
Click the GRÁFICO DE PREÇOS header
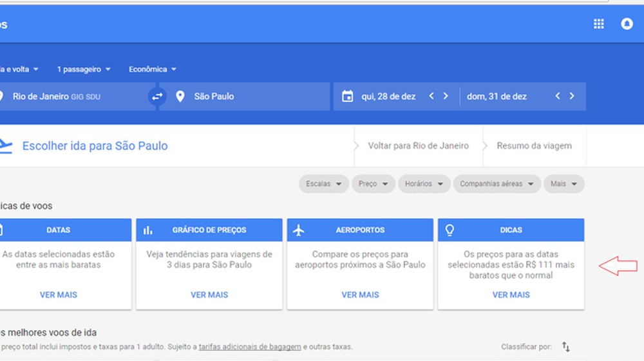(209, 230)
